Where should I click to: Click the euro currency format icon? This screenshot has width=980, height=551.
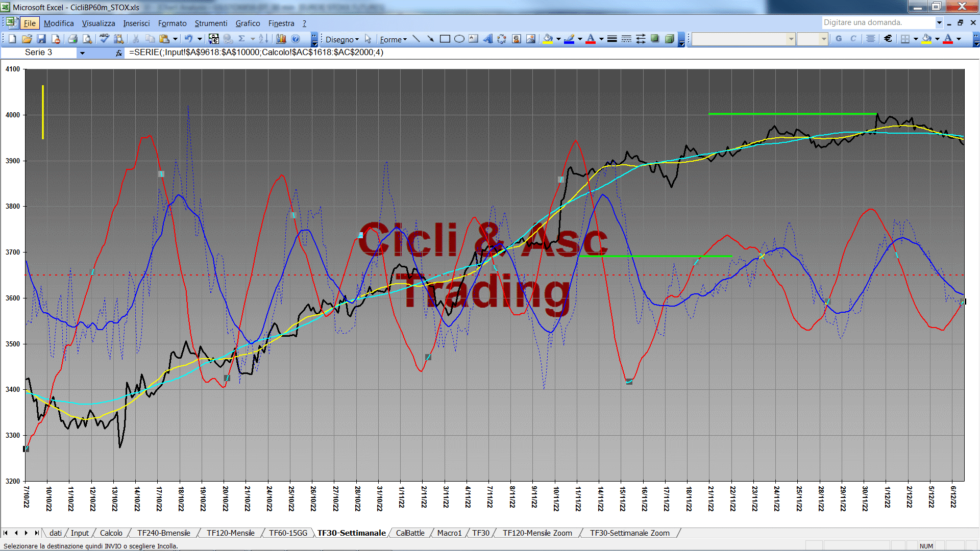pos(888,39)
